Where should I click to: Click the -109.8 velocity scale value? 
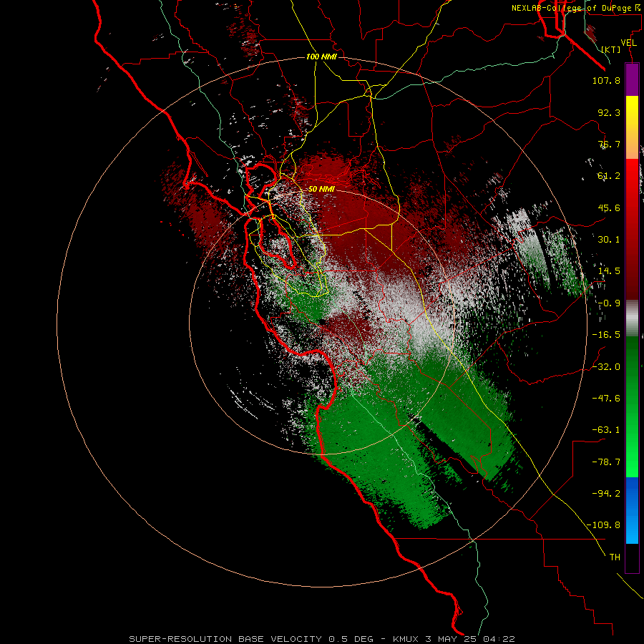[603, 525]
